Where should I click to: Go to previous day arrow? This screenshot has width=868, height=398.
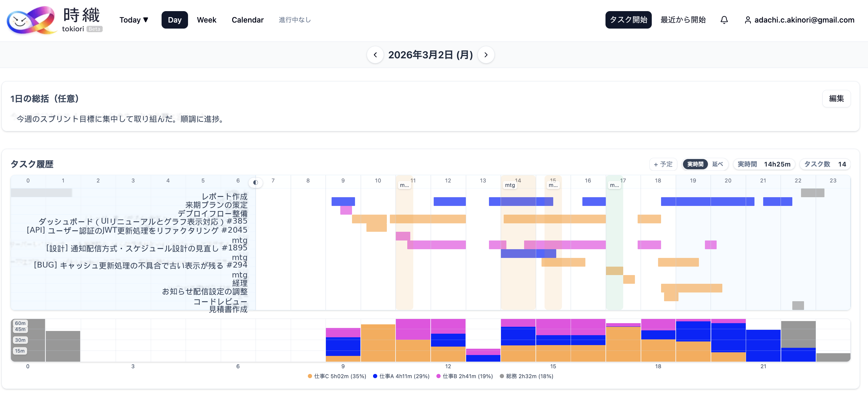(x=375, y=55)
